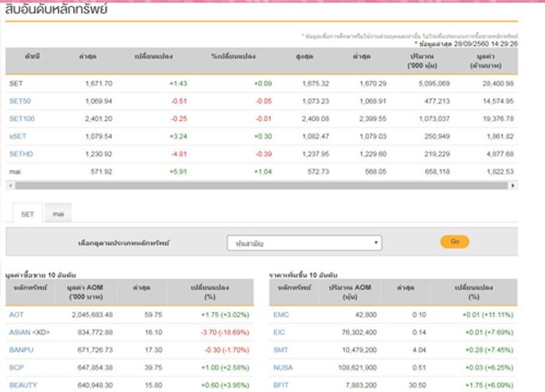Click SET trading value 28,400.98
The width and height of the screenshot is (545, 392).
point(498,83)
